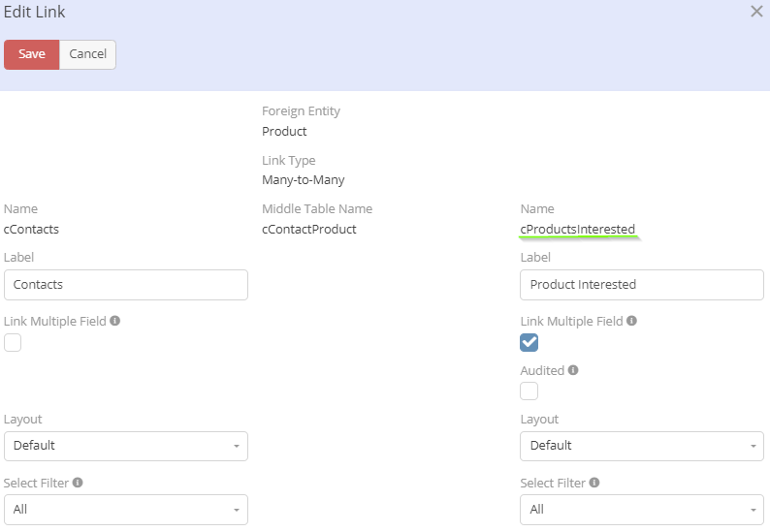
Task: Click the Label field containing Product Interested
Action: 642,285
